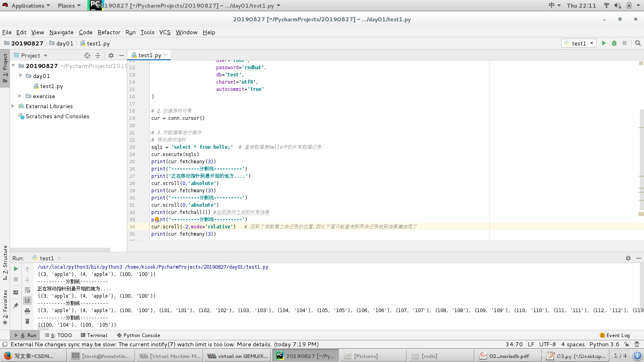The height and width of the screenshot is (362, 644).
Task: Rerun test1 from the Run panel green arrow
Action: point(16,269)
